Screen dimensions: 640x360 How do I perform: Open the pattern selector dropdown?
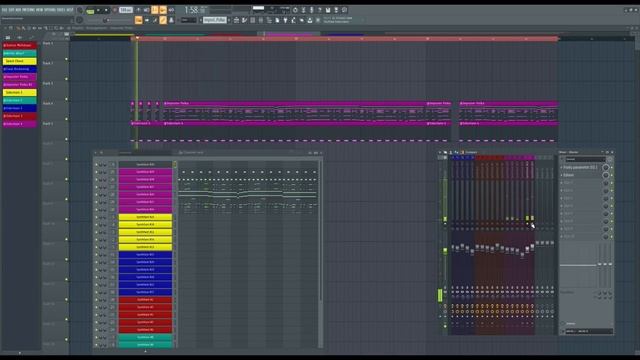click(215, 20)
